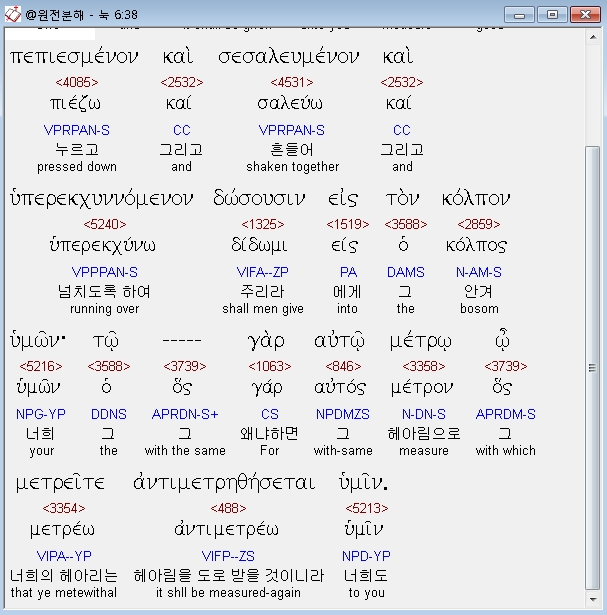The height and width of the screenshot is (615, 607).
Task: Click the Korean gloss 넘치도록 하여
Action: [x=104, y=291]
